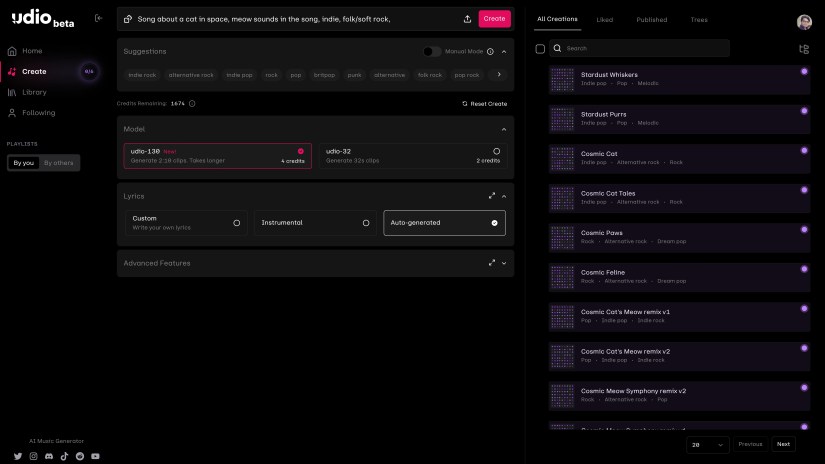Click the purple dot on Cosmic Feline
The height and width of the screenshot is (464, 825).
pos(804,269)
